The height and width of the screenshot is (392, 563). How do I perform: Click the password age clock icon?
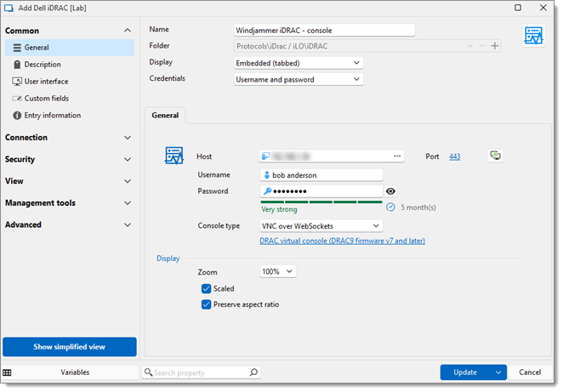(x=390, y=207)
